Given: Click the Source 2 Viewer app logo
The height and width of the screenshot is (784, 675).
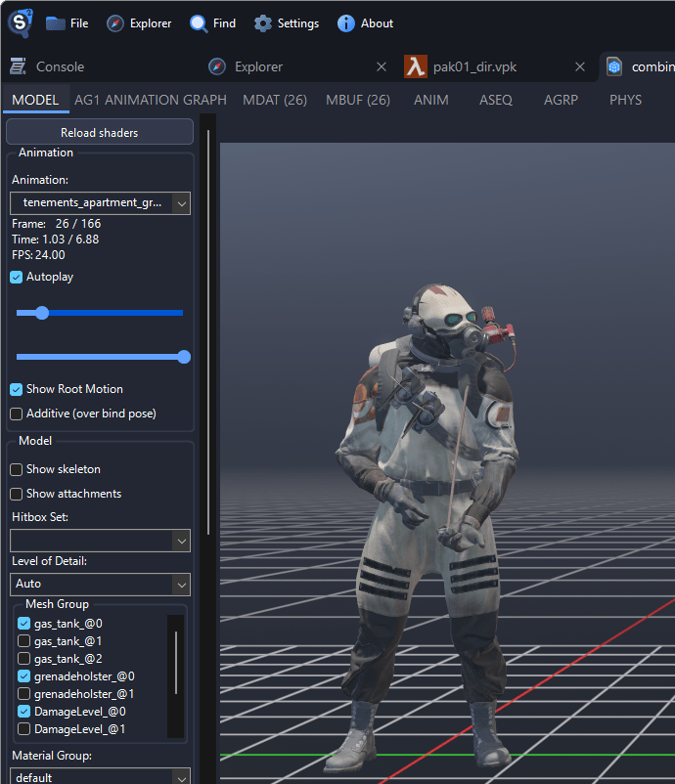Looking at the screenshot, I should click(x=20, y=22).
